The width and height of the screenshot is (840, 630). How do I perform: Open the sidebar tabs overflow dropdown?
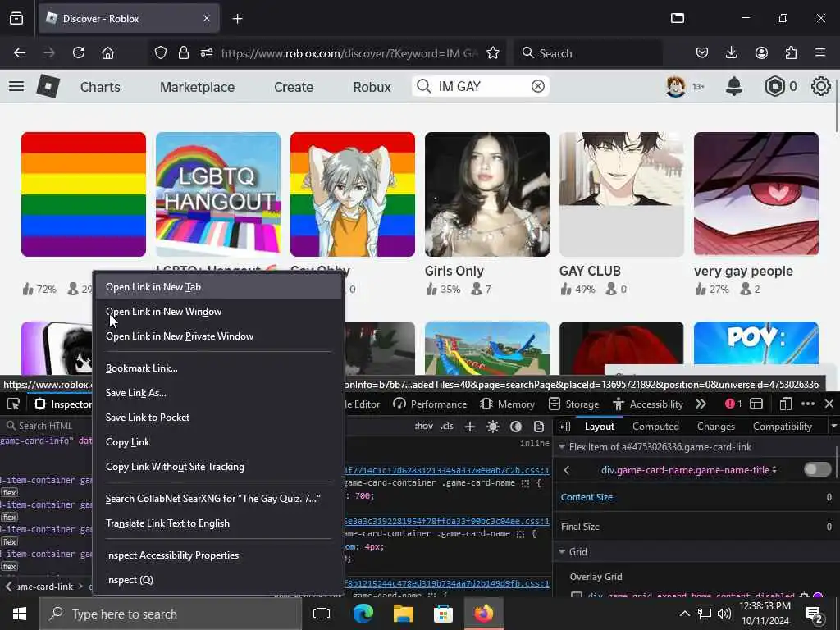(x=833, y=427)
